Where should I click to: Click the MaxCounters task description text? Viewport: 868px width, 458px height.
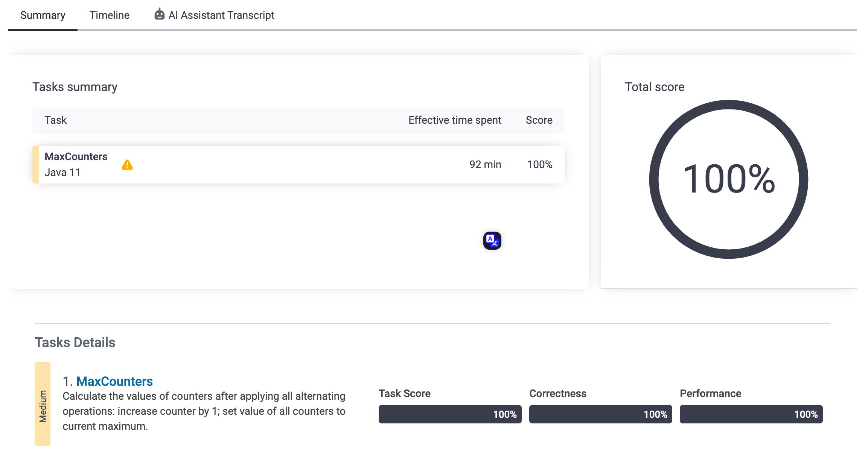[x=204, y=411]
